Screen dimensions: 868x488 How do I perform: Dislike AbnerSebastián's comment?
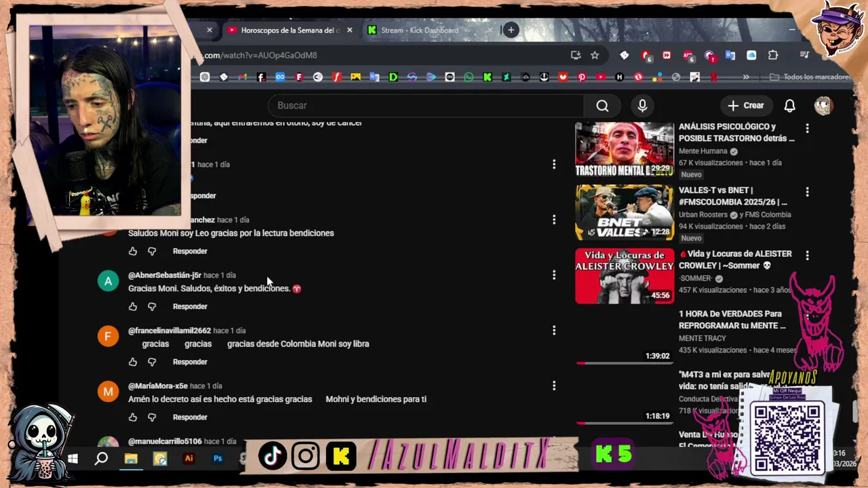152,306
